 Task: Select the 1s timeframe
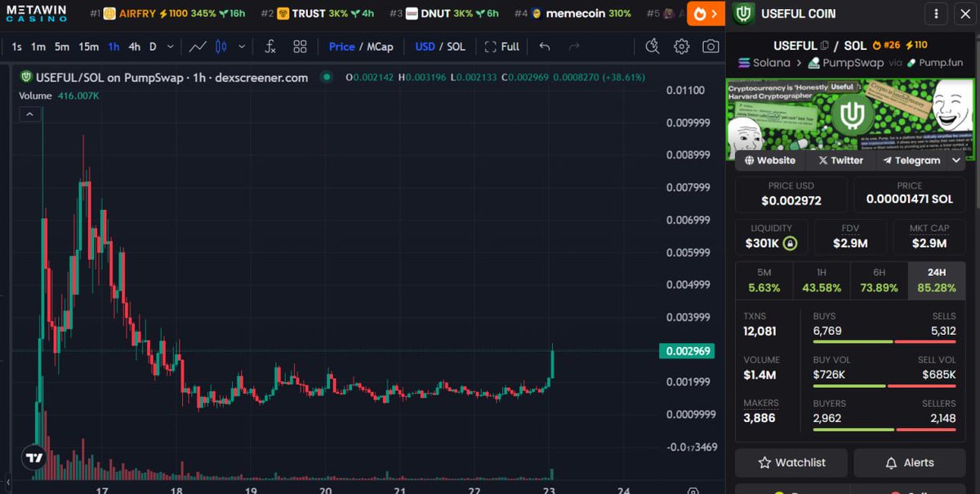17,47
